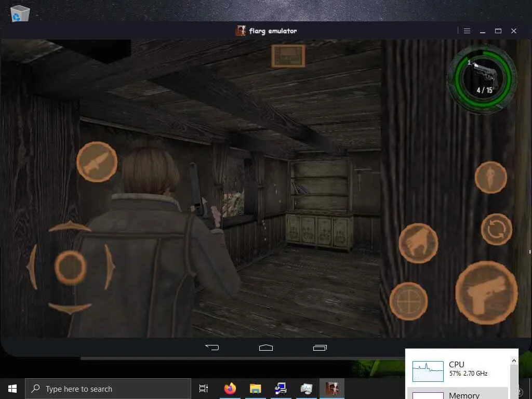Tap the Android back navigation button

[212, 348]
